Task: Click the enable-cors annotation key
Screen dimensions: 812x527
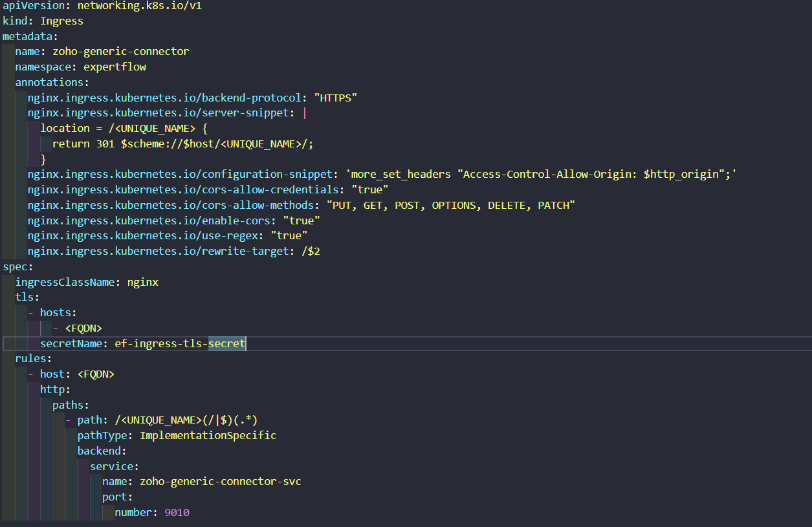Action: pos(152,220)
